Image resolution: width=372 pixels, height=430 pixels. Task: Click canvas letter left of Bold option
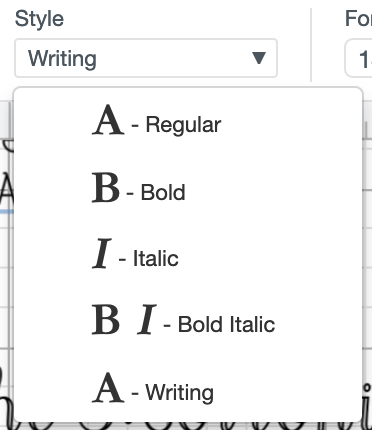(7, 190)
